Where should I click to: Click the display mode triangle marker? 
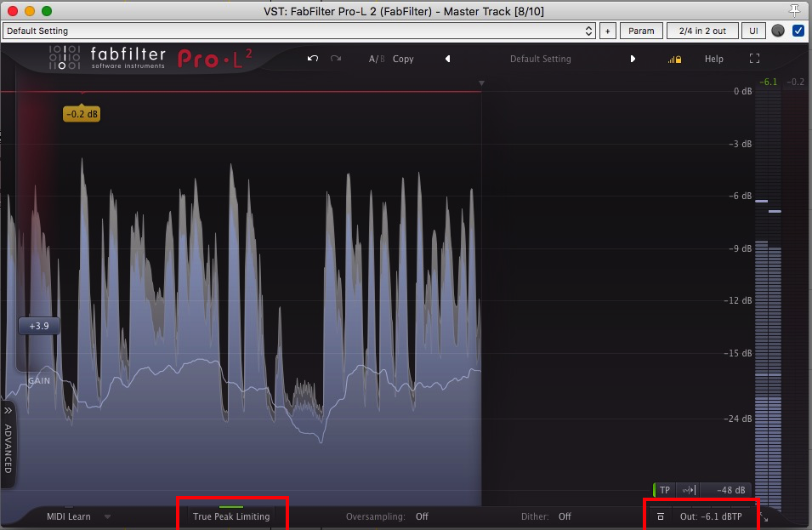tap(481, 83)
